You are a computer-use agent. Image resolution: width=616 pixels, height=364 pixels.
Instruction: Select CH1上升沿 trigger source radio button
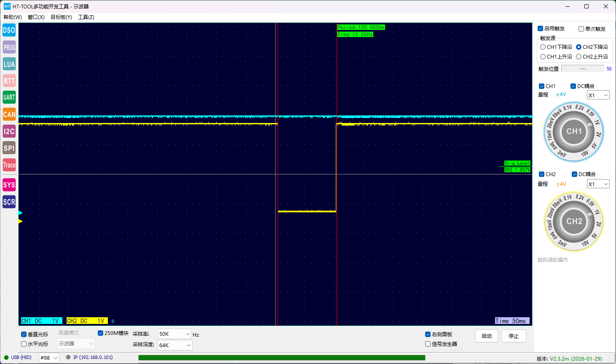(x=543, y=56)
